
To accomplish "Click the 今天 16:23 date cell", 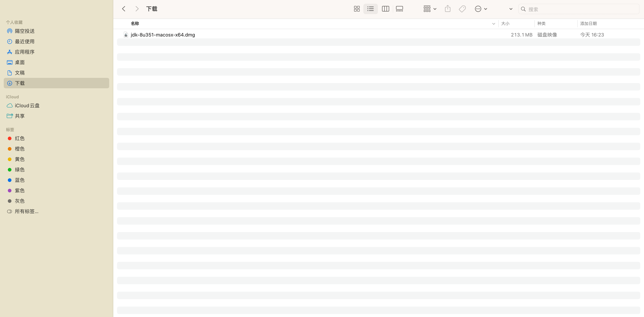I will coord(592,35).
